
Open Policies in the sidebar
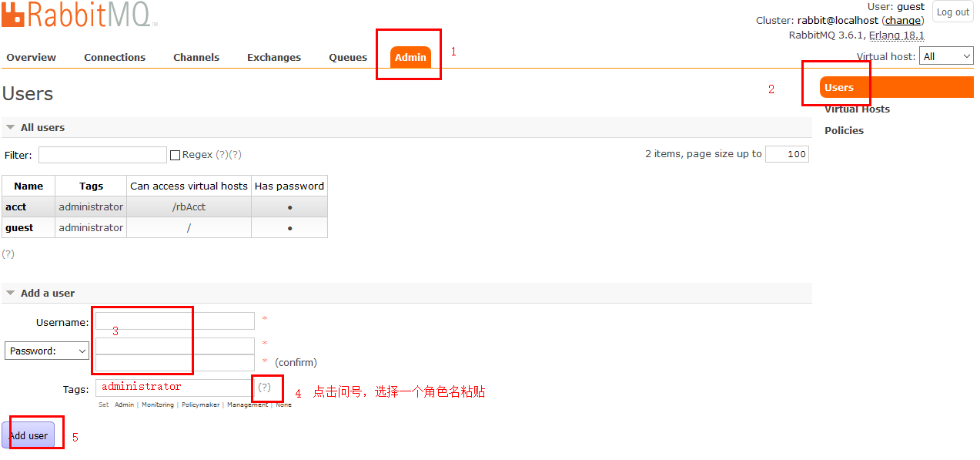click(844, 130)
